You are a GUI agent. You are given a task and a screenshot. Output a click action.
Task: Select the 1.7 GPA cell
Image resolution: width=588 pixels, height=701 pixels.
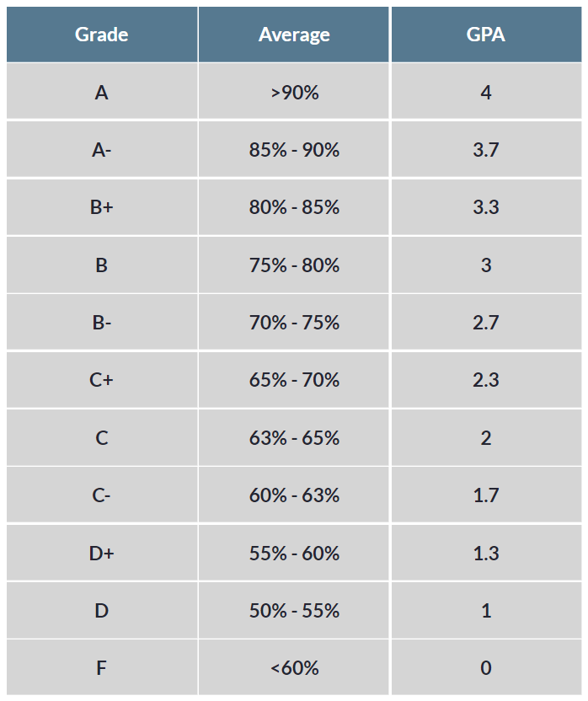pos(485,495)
